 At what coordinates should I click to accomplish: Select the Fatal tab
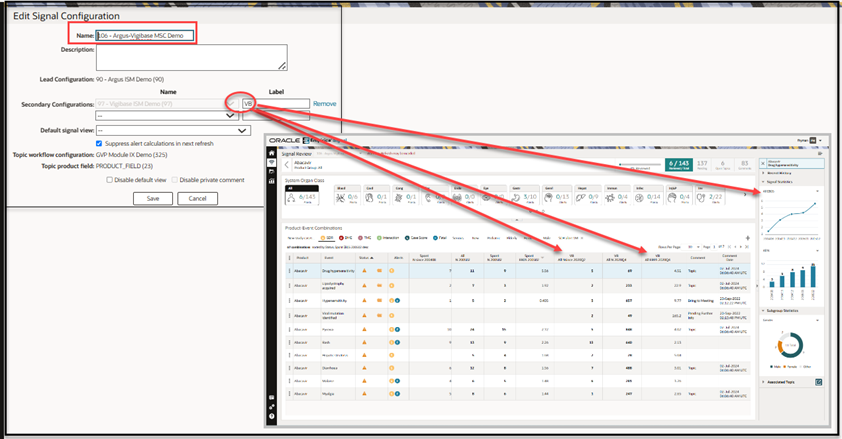point(439,238)
